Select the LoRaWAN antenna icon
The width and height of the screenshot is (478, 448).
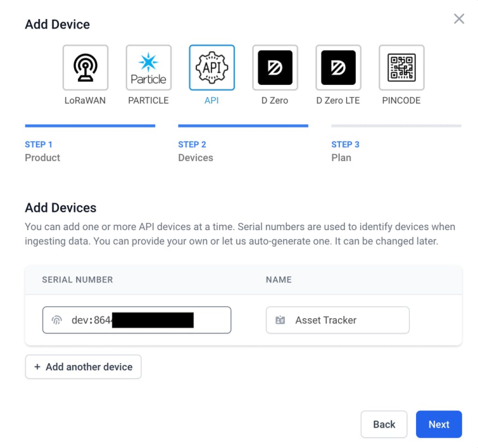86,68
